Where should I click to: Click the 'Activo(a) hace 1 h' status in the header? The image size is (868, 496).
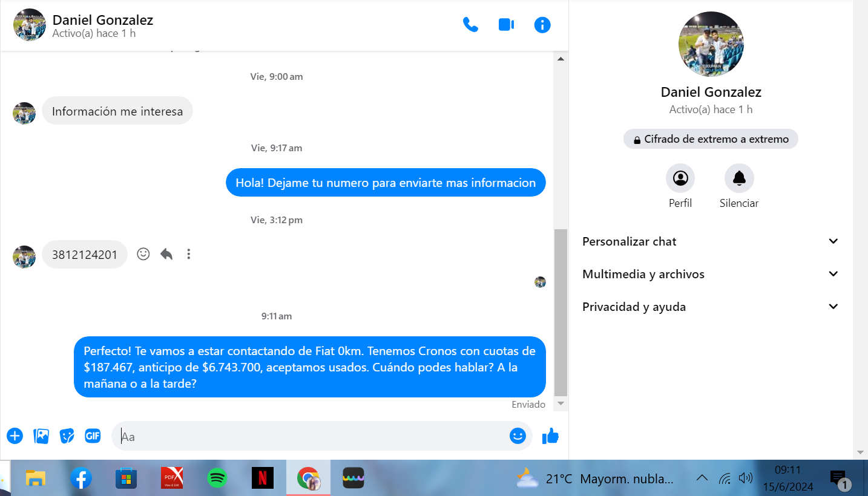pos(94,34)
